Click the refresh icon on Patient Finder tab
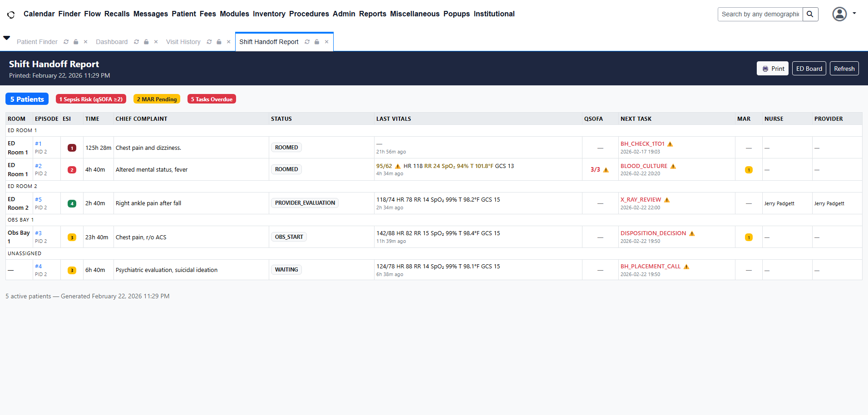Image resolution: width=868 pixels, height=415 pixels. [66, 42]
